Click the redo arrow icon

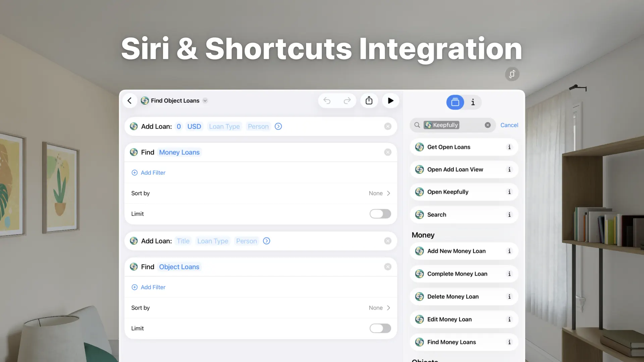pyautogui.click(x=347, y=101)
